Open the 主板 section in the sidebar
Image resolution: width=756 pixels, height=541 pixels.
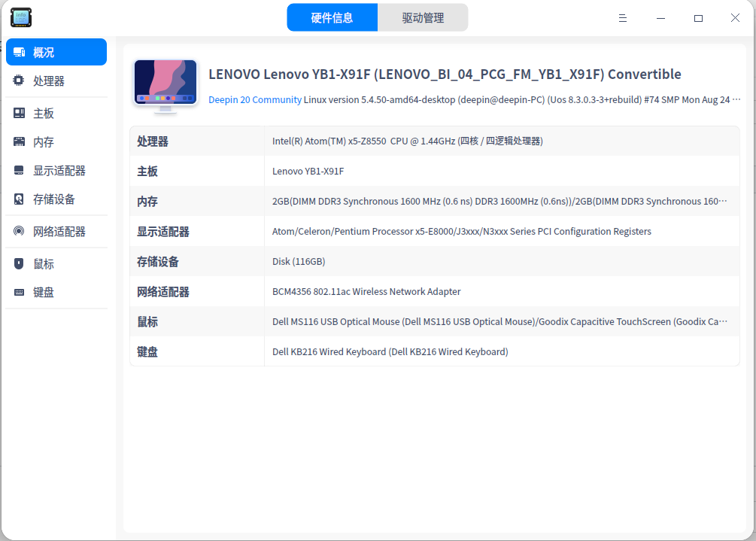(18, 111)
